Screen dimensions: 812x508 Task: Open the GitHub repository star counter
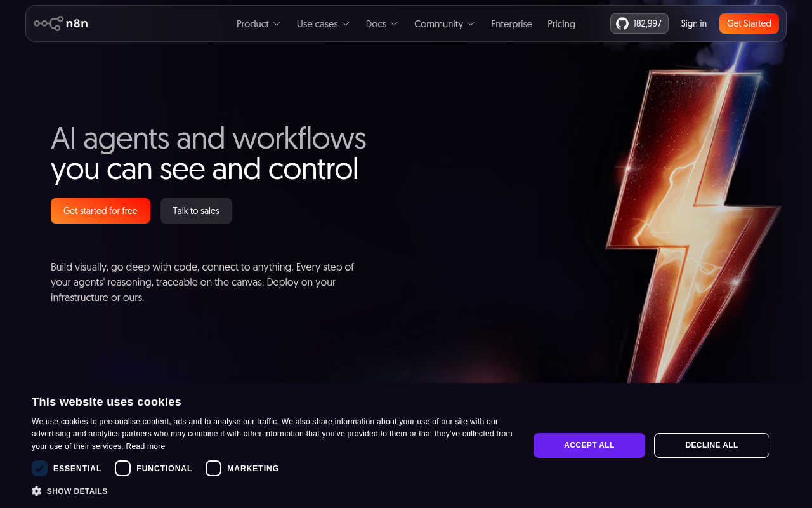click(639, 23)
